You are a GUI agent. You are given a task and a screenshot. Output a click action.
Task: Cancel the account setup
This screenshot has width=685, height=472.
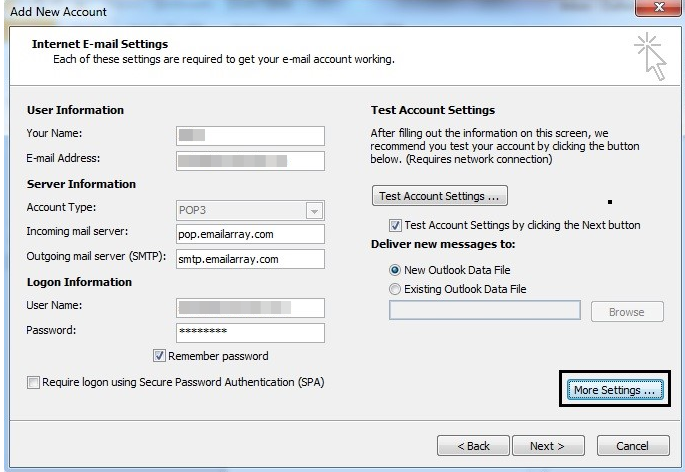pyautogui.click(x=632, y=445)
